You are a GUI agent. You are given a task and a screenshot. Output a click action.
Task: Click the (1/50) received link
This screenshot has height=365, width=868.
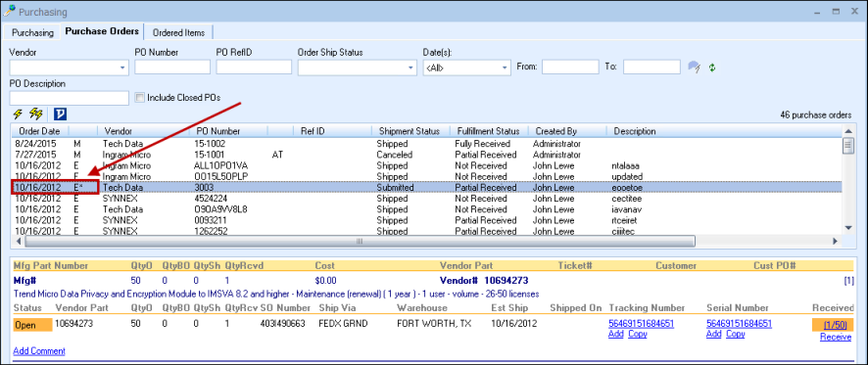tap(835, 324)
